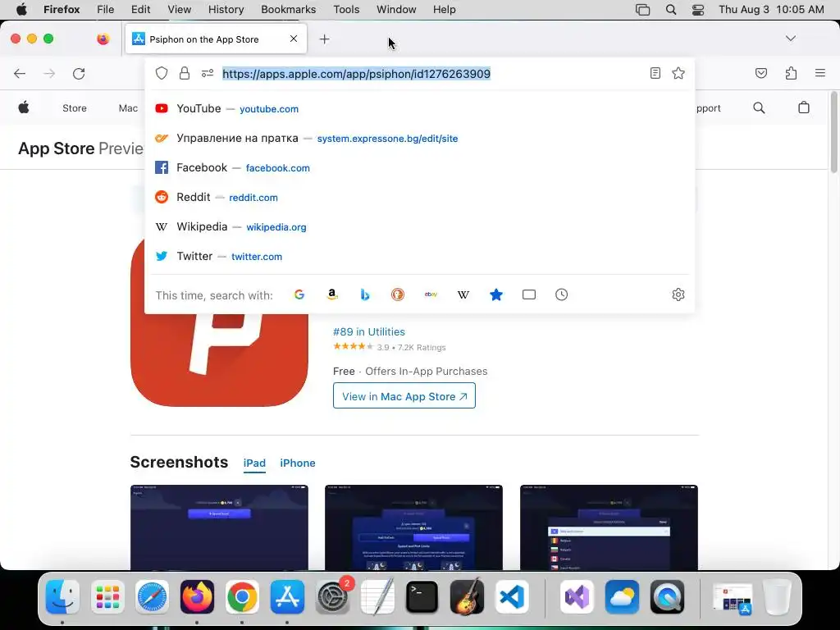
Task: Open Mac link in Apple navigation
Action: [x=128, y=108]
